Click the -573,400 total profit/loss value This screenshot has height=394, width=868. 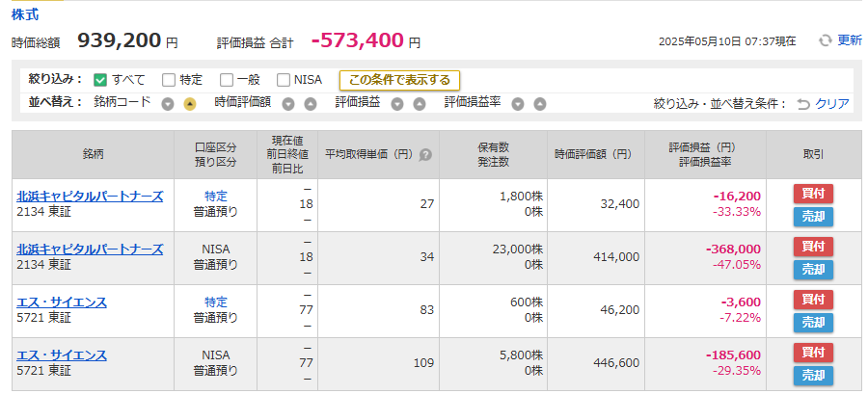pyautogui.click(x=357, y=40)
